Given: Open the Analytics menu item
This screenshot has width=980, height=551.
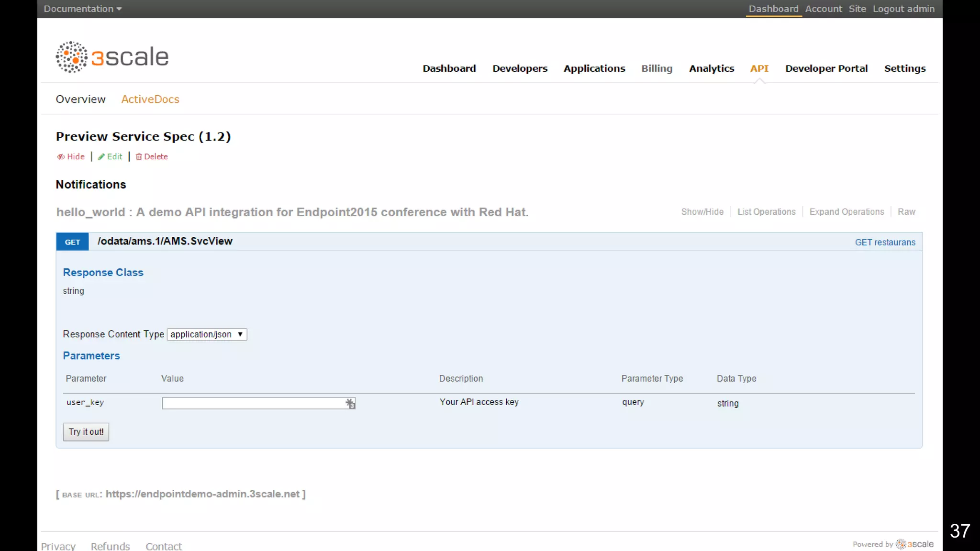Looking at the screenshot, I should click(711, 68).
